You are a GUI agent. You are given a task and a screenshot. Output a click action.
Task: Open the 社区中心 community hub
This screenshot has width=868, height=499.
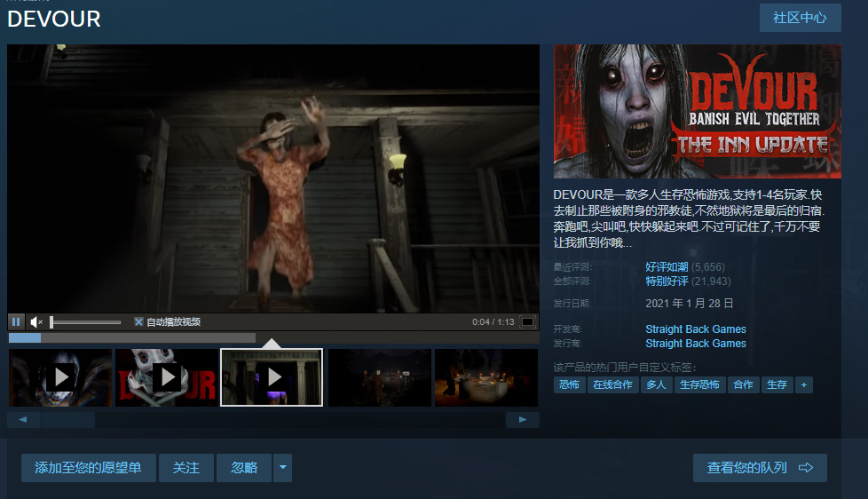800,18
